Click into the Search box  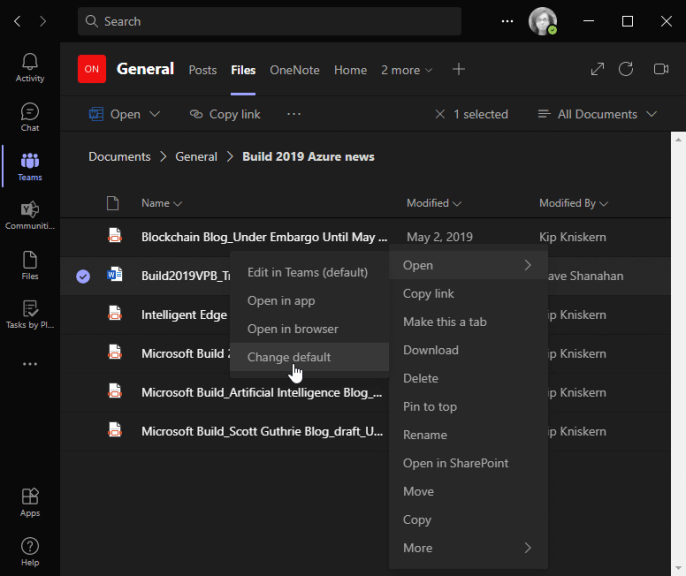(270, 21)
